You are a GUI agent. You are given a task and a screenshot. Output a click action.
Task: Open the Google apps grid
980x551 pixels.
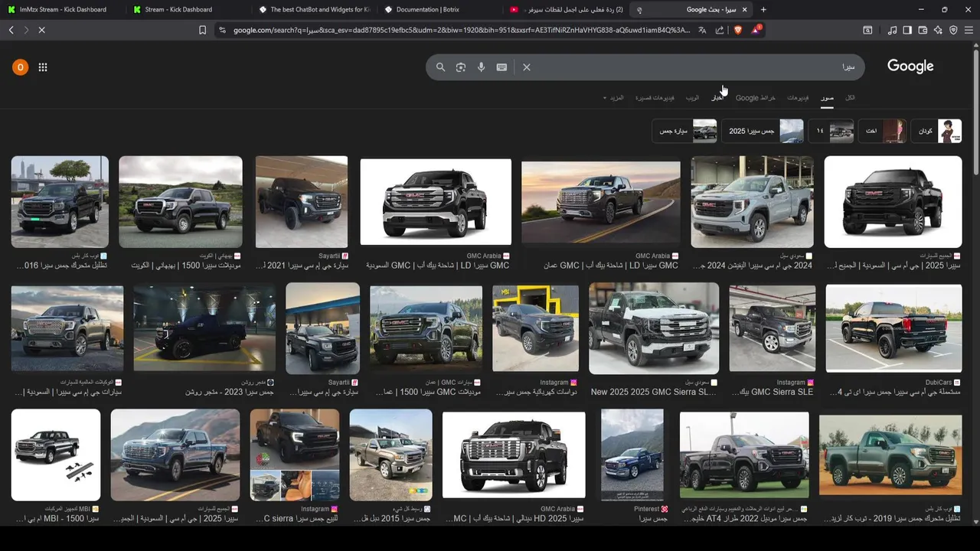click(x=43, y=67)
